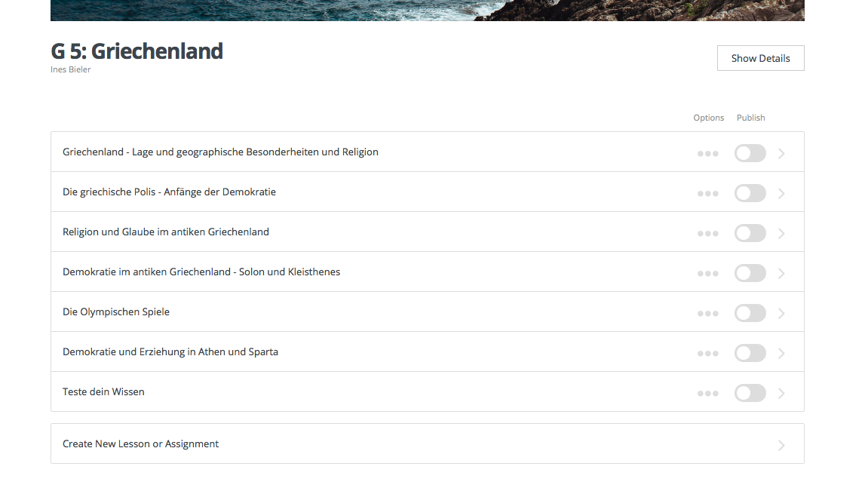Toggle publish for Griechenland - Lage lesson
868x488 pixels.
click(x=750, y=154)
